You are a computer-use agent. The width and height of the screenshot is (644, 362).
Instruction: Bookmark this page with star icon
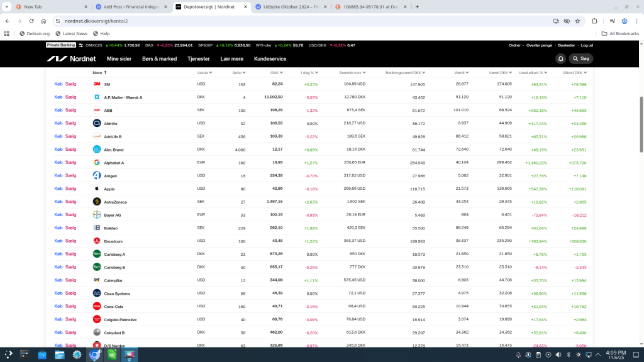click(x=579, y=21)
